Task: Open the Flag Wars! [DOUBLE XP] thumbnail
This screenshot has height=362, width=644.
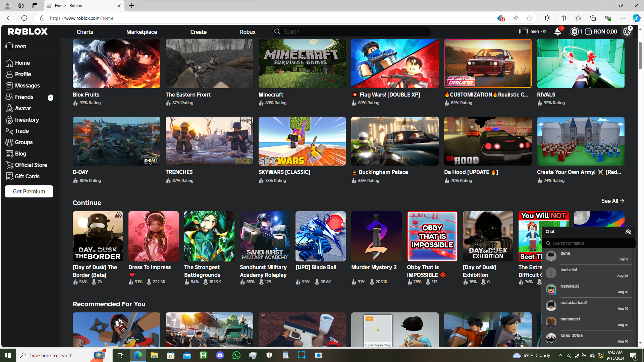Action: [395, 64]
